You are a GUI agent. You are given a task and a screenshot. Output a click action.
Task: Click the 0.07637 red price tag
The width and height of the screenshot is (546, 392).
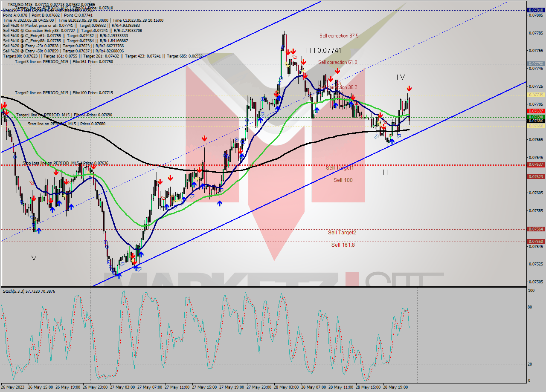[536, 164]
